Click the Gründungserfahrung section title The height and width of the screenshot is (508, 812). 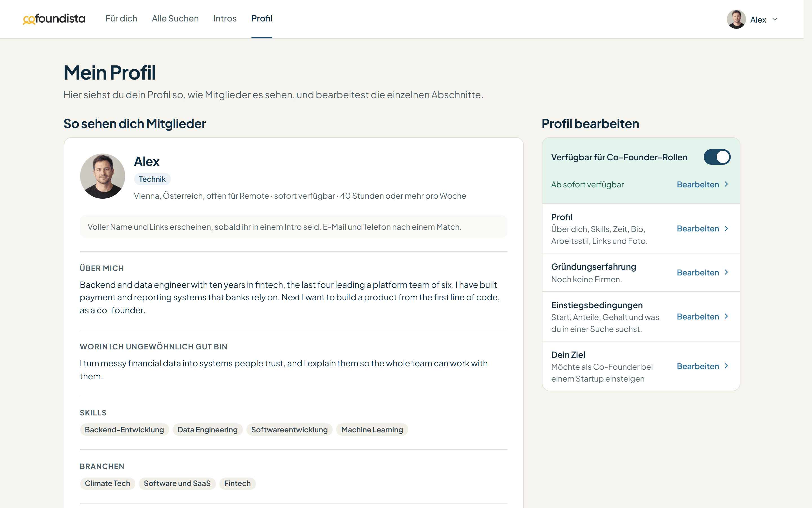pyautogui.click(x=593, y=267)
